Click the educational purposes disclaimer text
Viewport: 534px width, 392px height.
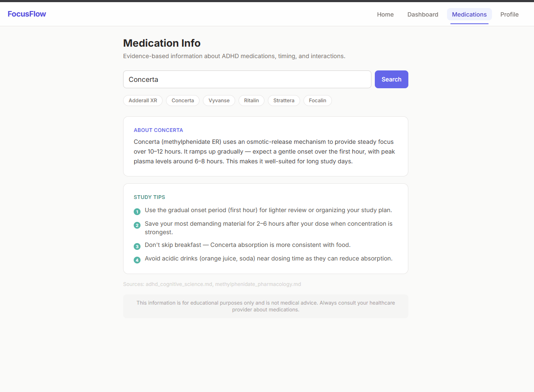point(266,306)
